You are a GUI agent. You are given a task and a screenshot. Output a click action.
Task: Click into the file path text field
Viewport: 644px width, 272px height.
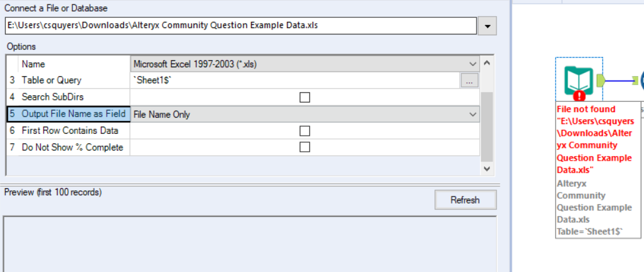click(240, 26)
